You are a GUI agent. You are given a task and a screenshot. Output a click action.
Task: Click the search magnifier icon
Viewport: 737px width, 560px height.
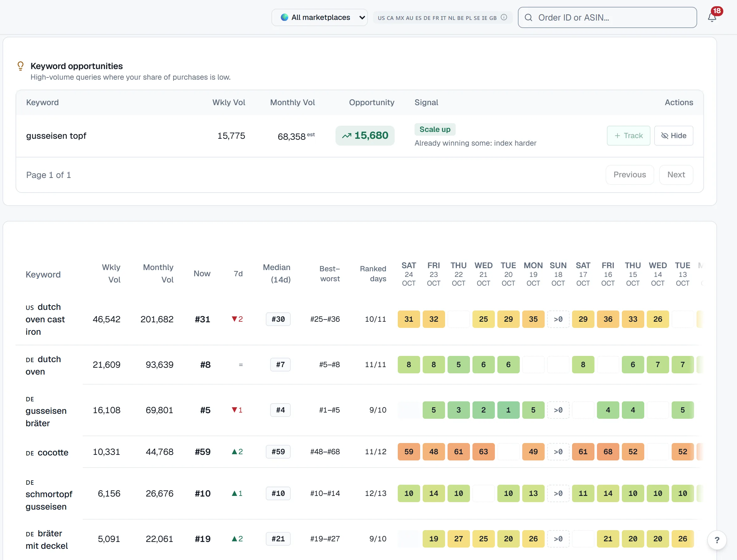[528, 17]
